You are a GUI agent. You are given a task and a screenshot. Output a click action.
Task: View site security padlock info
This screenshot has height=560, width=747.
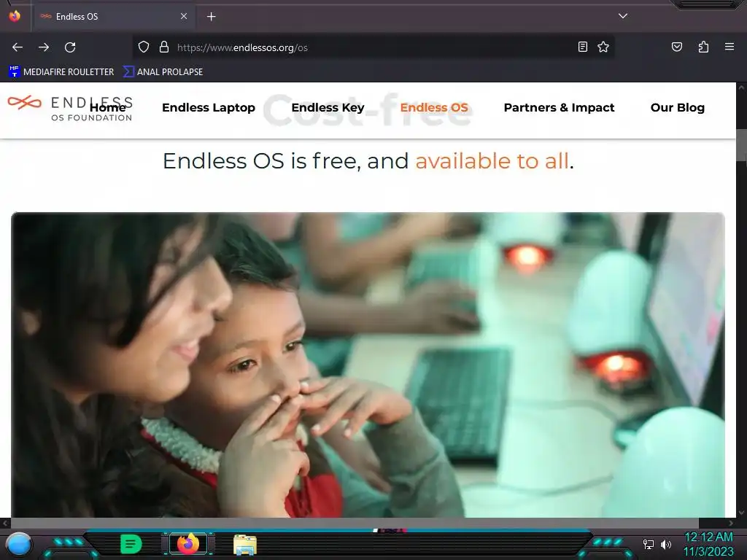pos(164,47)
